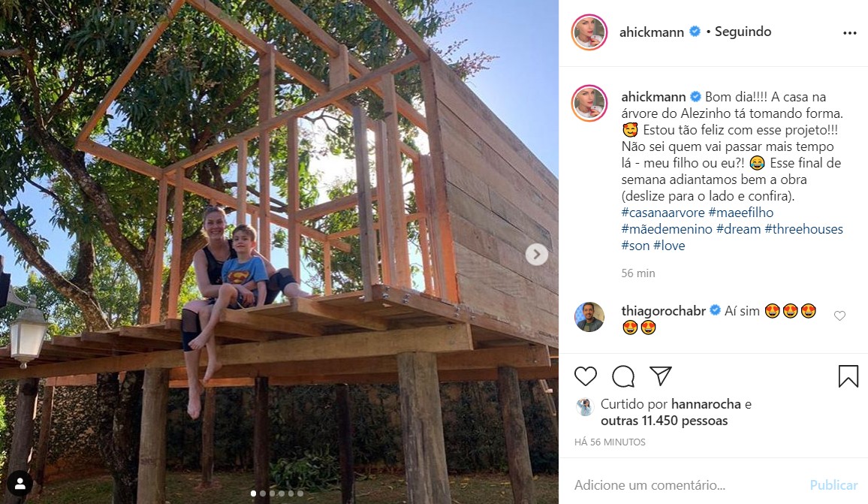
Task: Open thiagorochabr username link
Action: tap(663, 311)
